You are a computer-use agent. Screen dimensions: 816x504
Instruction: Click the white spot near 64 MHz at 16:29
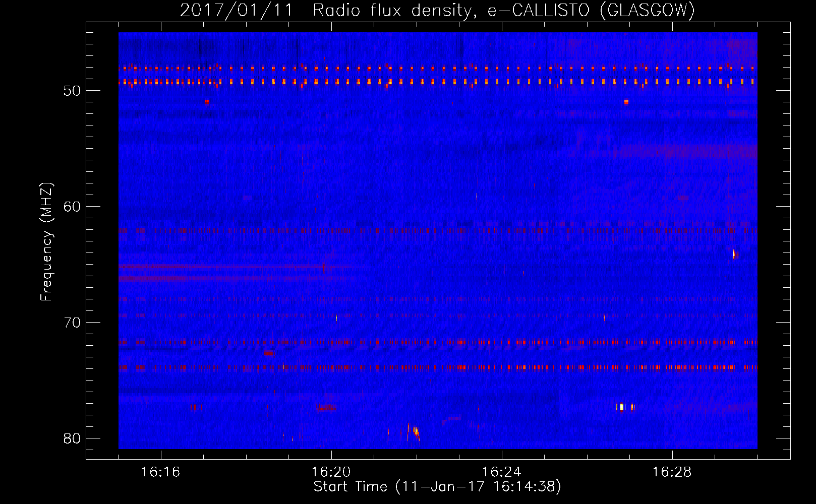pyautogui.click(x=735, y=254)
